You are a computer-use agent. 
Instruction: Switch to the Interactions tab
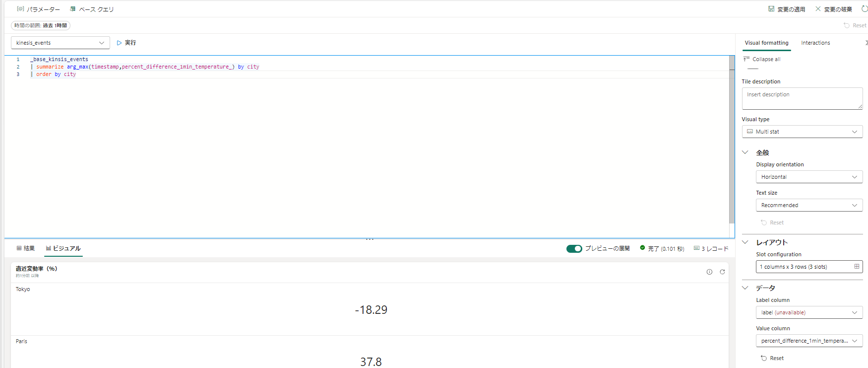pos(815,43)
